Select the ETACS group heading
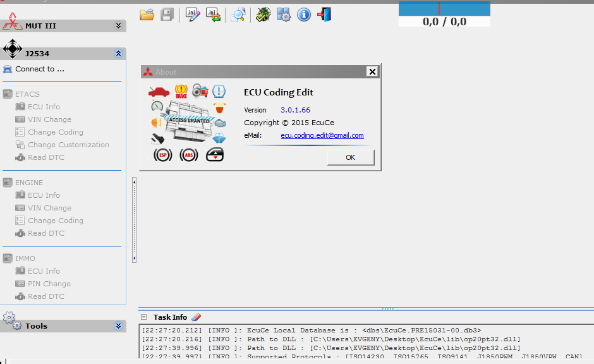This screenshot has height=364, width=594. (x=27, y=94)
